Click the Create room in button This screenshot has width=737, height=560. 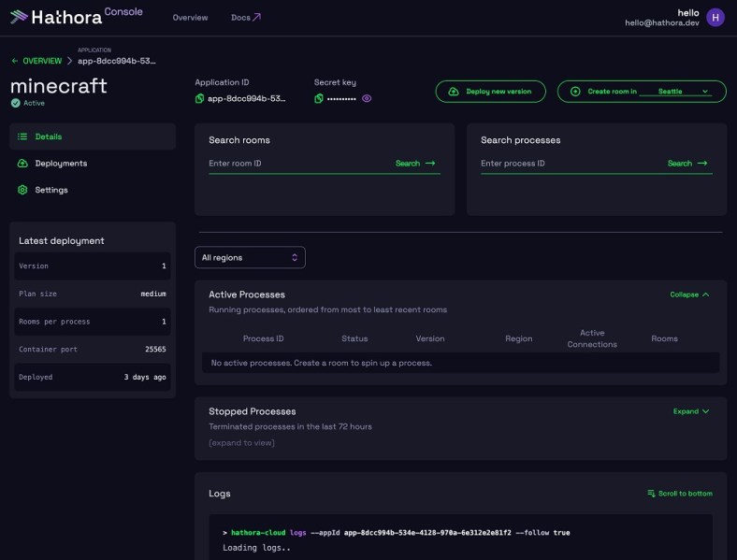(x=642, y=91)
